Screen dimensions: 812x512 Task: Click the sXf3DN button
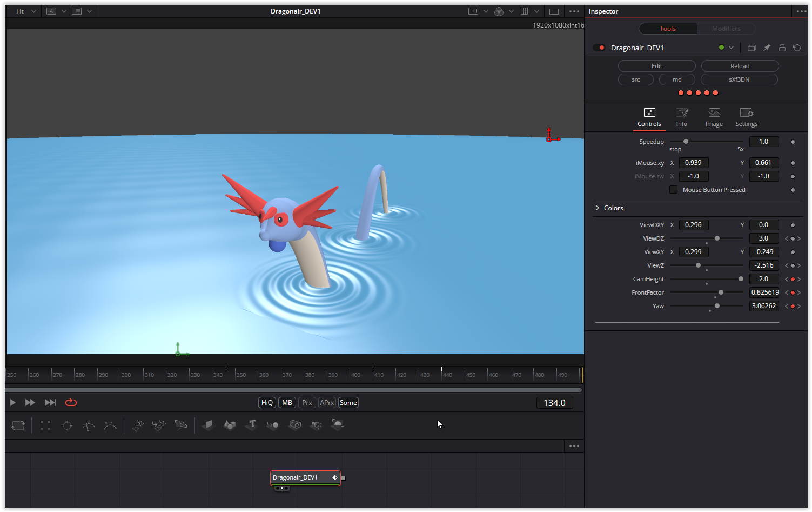click(740, 79)
